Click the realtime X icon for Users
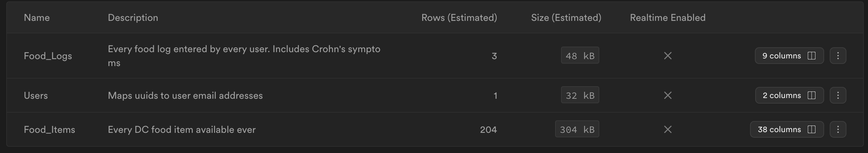This screenshot has height=153, width=868. tap(668, 95)
